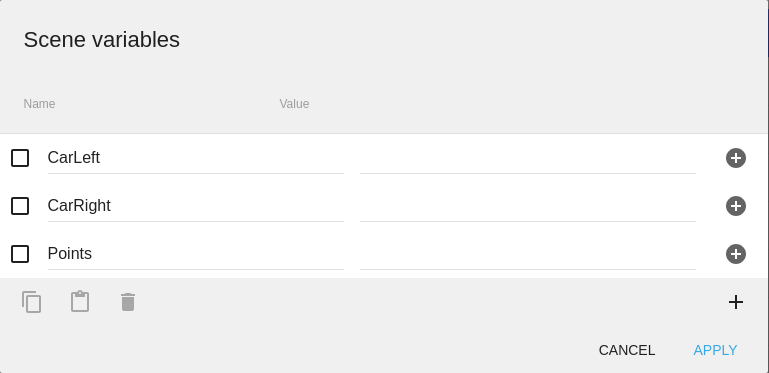Click the CarLeft value field
This screenshot has height=373, width=769.
[x=528, y=158]
